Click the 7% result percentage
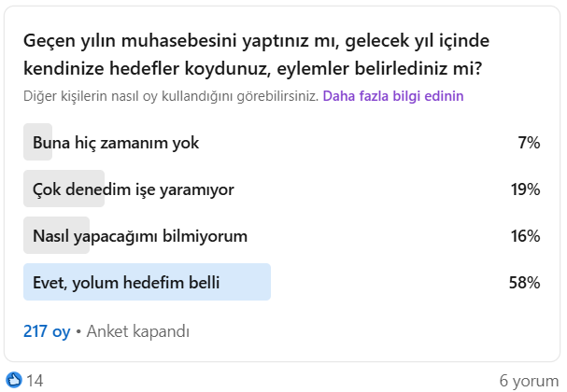The height and width of the screenshot is (392, 567). 529,143
